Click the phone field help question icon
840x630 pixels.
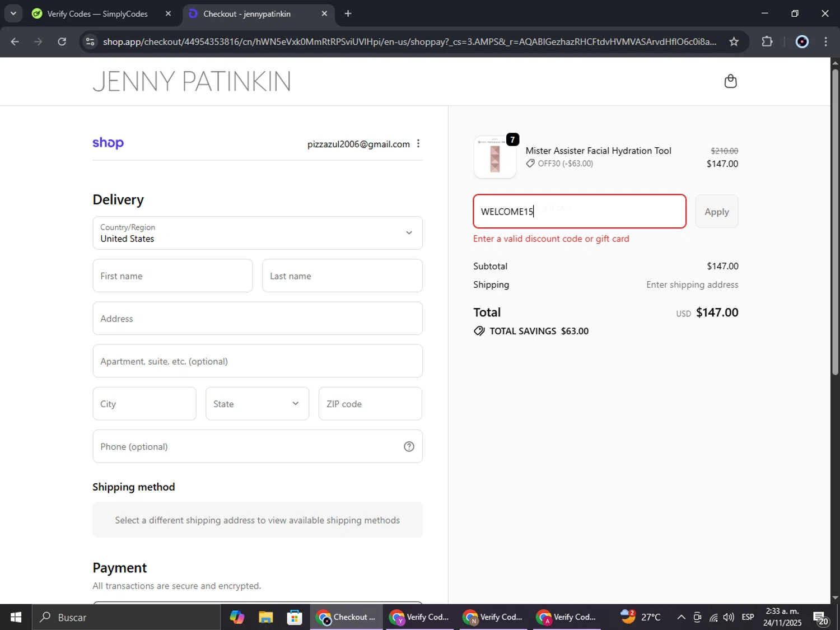click(x=409, y=446)
